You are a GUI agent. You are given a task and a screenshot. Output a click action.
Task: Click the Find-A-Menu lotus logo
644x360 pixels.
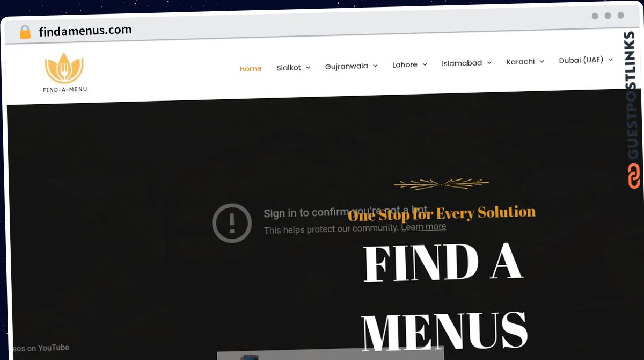[64, 73]
